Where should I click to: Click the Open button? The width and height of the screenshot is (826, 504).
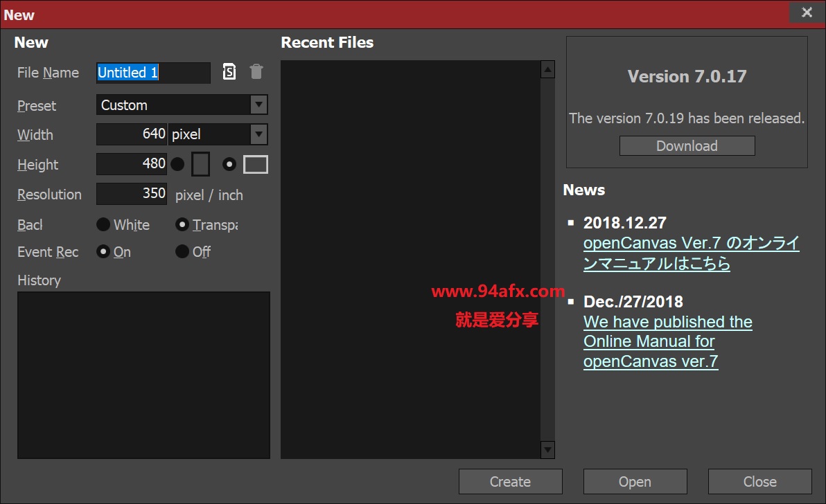(635, 481)
